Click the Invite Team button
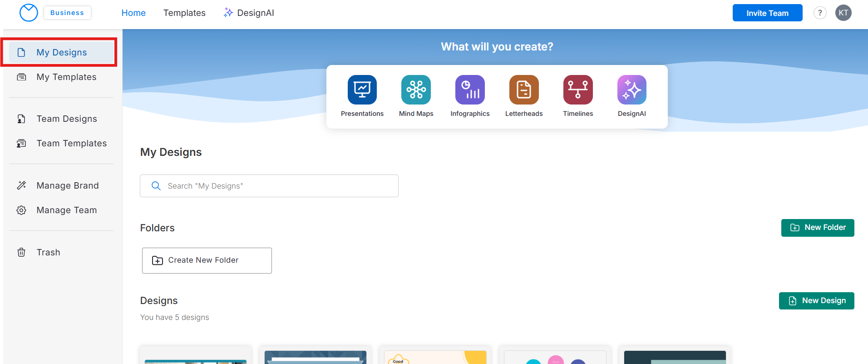 click(767, 13)
